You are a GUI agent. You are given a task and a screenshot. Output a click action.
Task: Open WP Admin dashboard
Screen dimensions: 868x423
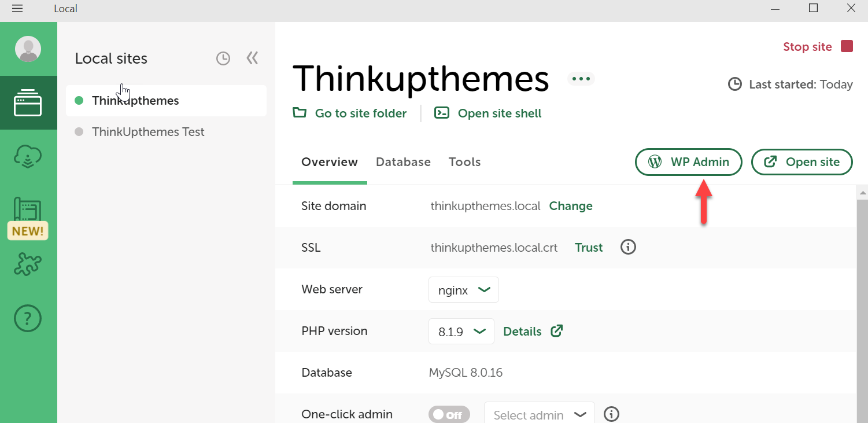688,162
